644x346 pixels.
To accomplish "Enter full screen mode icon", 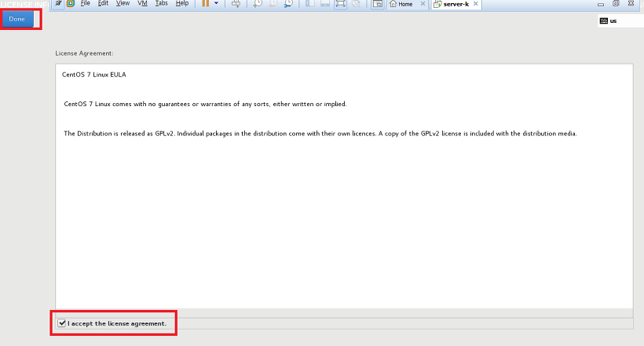I will click(341, 4).
